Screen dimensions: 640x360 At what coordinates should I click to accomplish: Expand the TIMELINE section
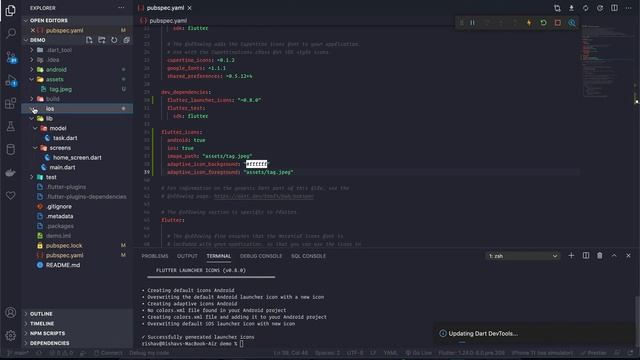tap(78, 324)
